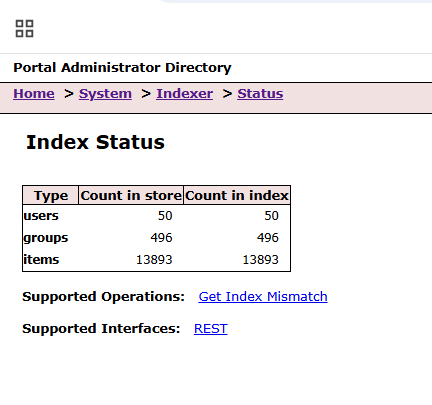Open the Home breadcrumb link

point(34,94)
